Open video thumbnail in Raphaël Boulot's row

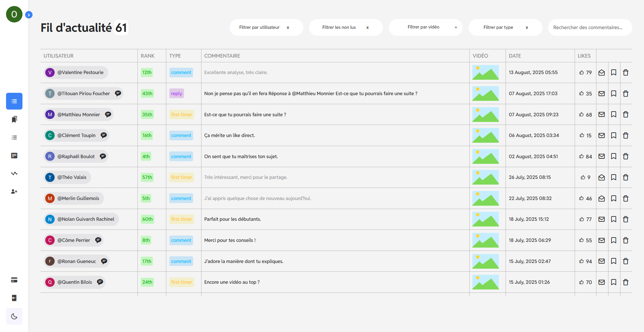click(x=485, y=156)
